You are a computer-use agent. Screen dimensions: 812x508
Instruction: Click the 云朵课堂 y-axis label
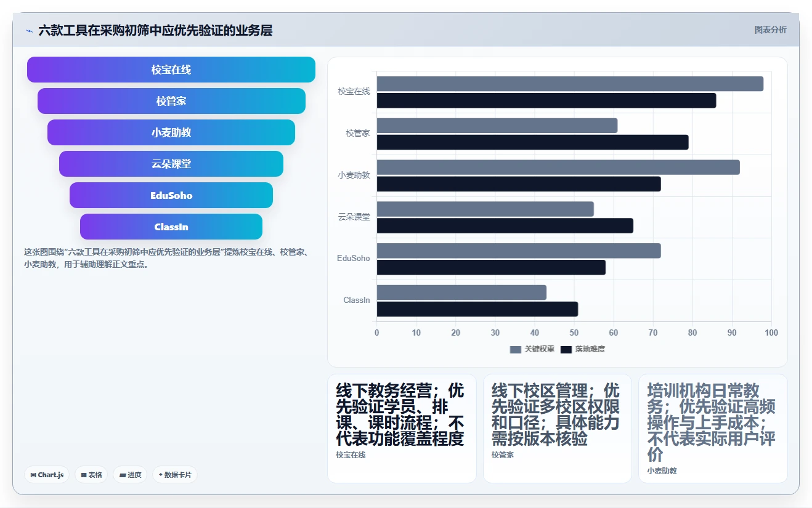pyautogui.click(x=354, y=217)
